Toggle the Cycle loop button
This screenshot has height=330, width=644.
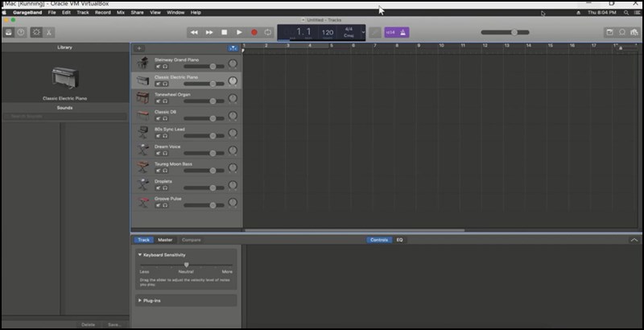coord(268,32)
